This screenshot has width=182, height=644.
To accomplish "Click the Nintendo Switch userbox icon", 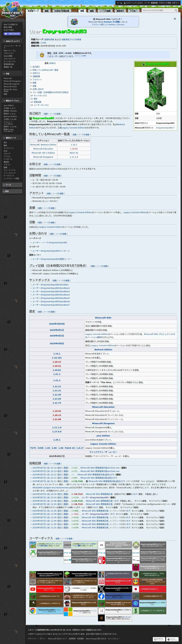I will point(101,560).
